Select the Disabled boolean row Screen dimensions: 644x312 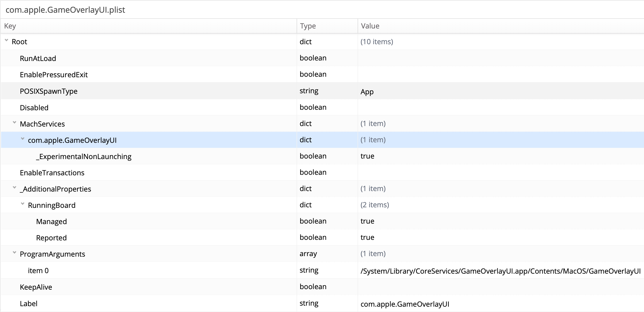coord(34,108)
